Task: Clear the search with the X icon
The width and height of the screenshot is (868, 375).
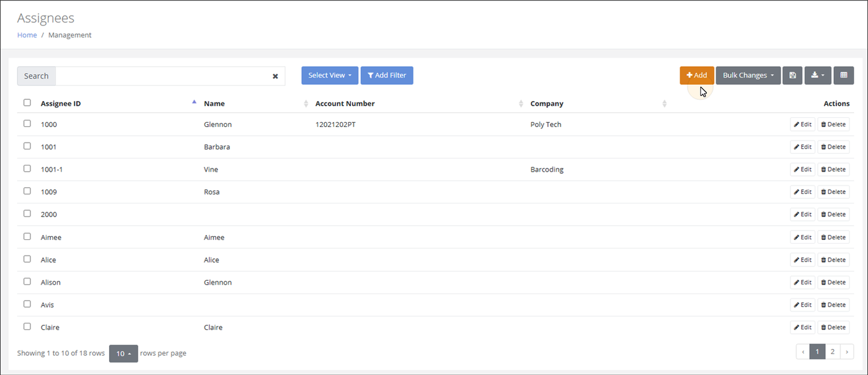Action: 275,76
